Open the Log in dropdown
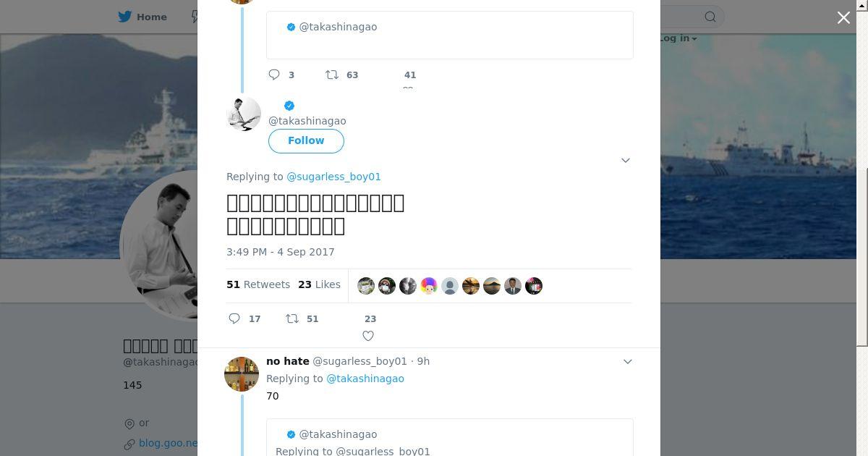Screen dimensions: 868x456 click(678, 38)
